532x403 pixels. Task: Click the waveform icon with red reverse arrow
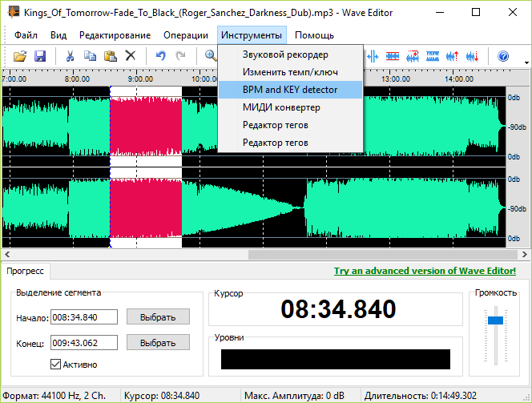click(x=413, y=56)
